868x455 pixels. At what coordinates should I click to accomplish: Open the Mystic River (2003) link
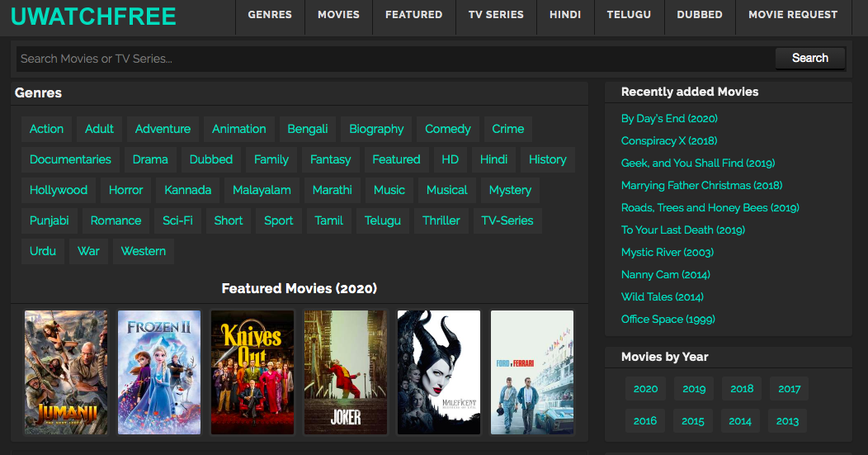pyautogui.click(x=667, y=252)
